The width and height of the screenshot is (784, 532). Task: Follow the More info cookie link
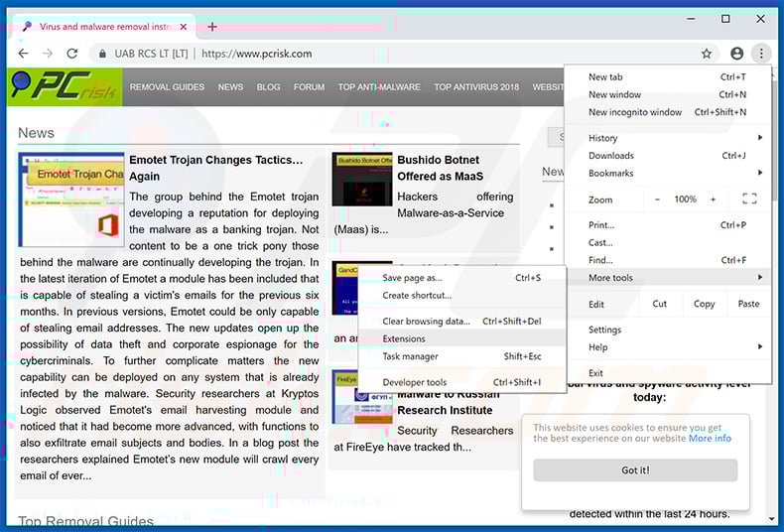[x=710, y=438]
